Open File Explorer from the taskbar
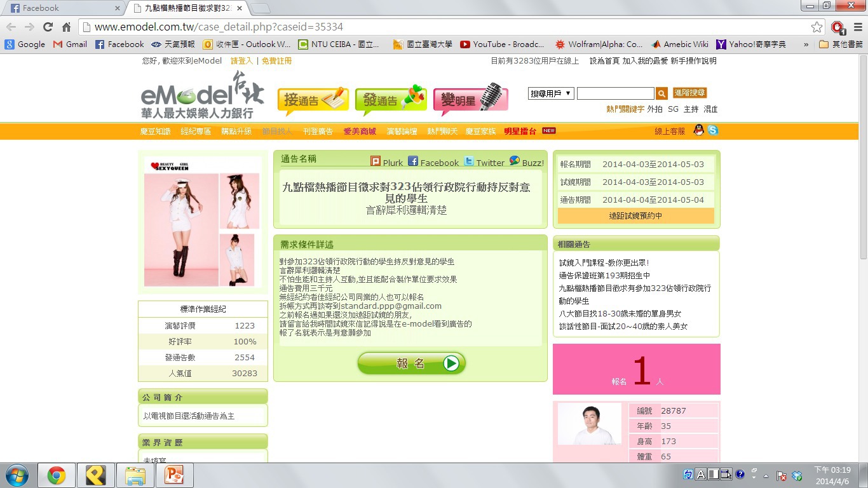 coord(135,475)
